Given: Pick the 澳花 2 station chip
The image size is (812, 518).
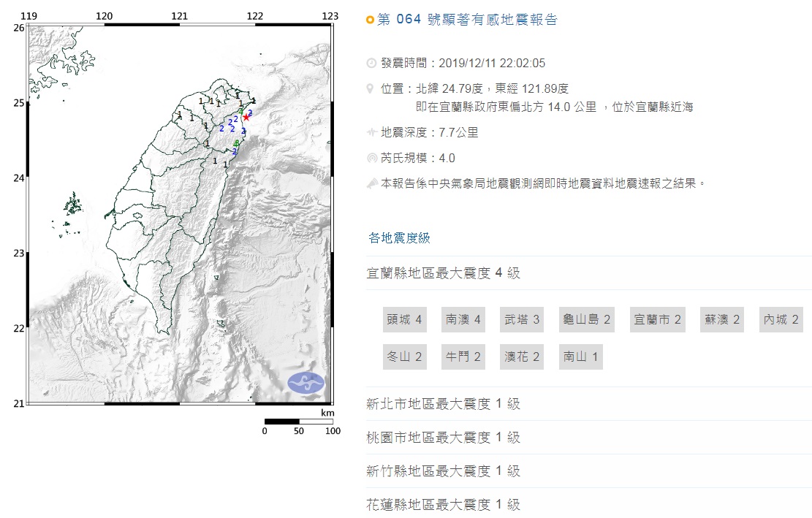Looking at the screenshot, I should click(522, 357).
